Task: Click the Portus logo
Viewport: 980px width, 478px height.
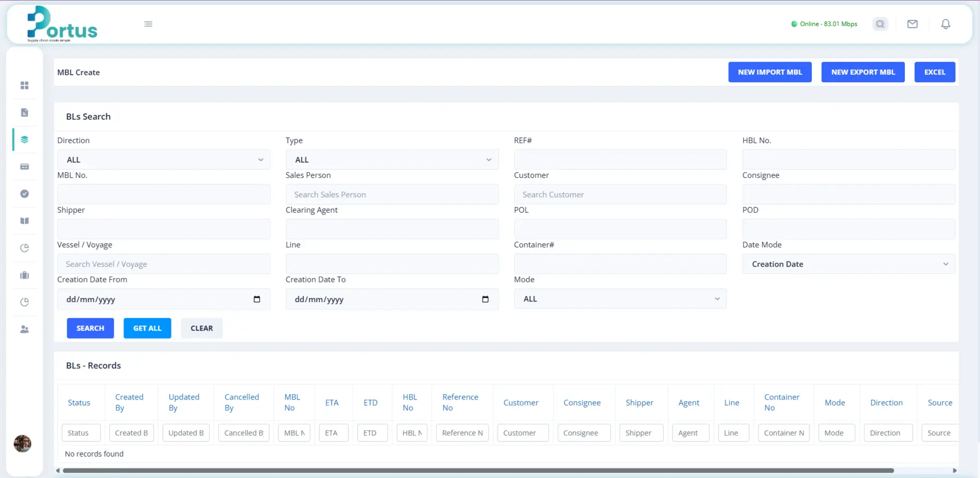Action: (x=62, y=24)
